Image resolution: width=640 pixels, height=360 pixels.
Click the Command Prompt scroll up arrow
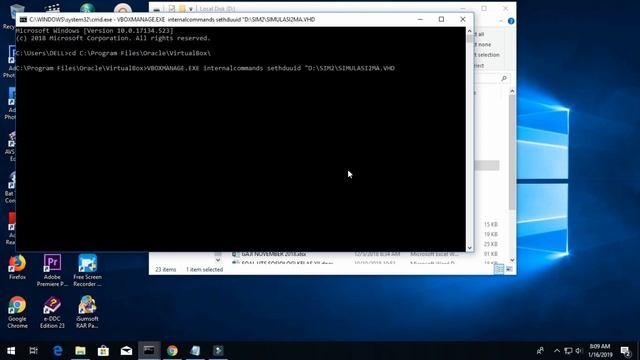[x=469, y=31]
